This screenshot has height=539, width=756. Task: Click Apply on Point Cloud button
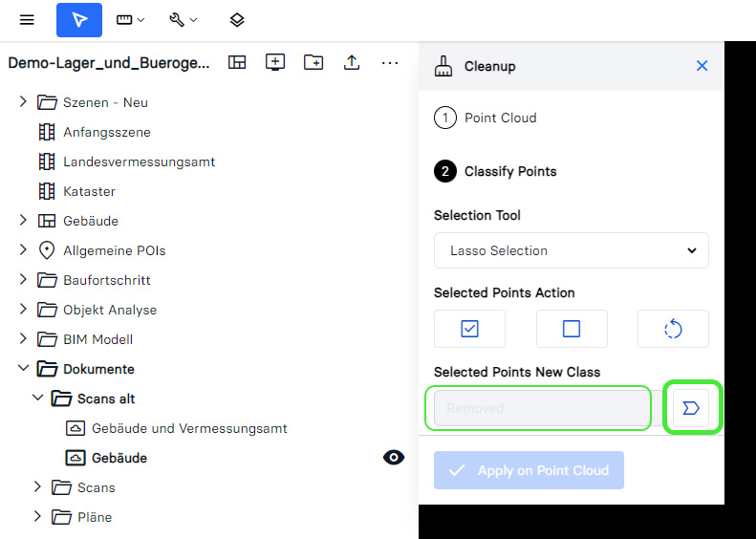(x=529, y=470)
